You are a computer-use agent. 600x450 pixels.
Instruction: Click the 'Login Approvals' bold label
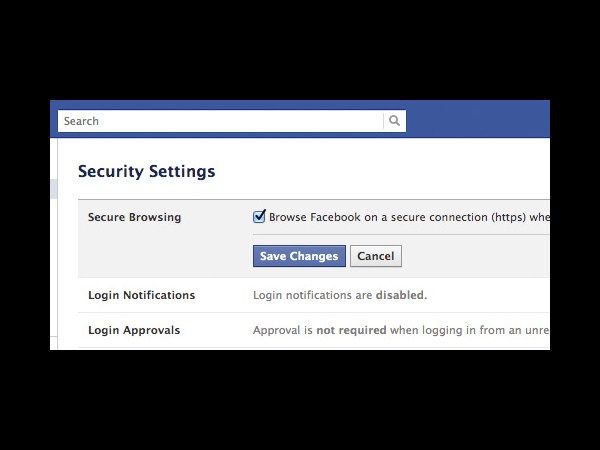[134, 330]
